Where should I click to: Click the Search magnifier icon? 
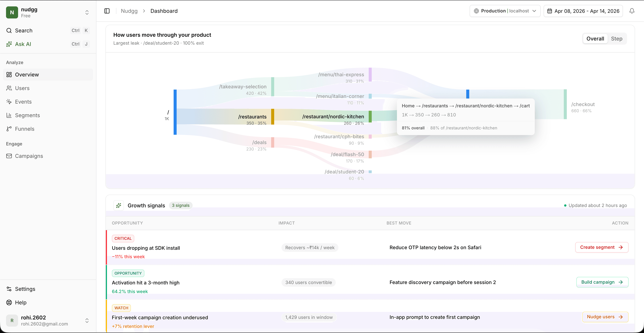point(9,31)
